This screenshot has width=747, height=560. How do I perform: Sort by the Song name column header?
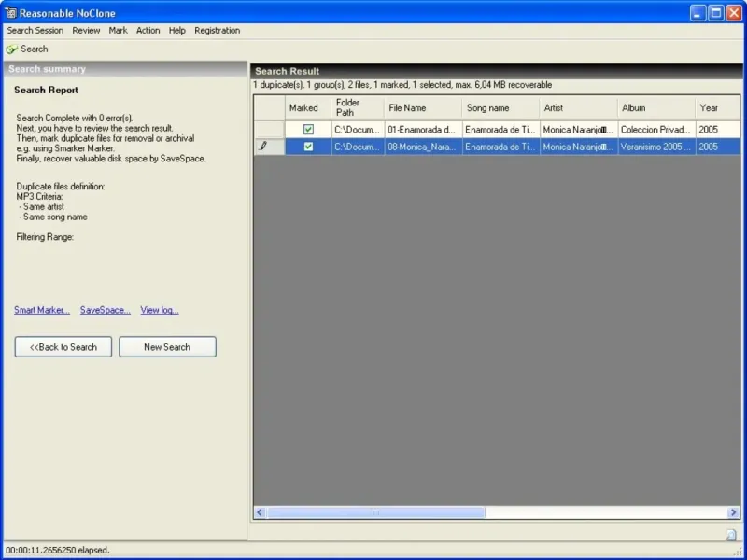pos(500,107)
